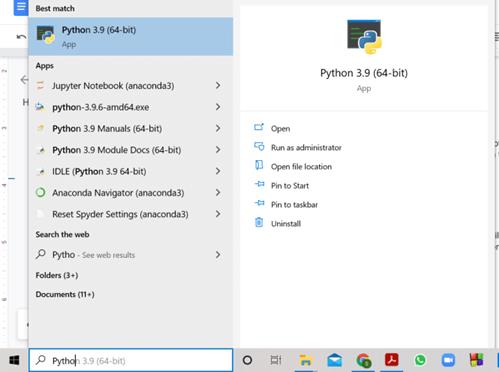Choose Pin to Start

pyautogui.click(x=290, y=186)
